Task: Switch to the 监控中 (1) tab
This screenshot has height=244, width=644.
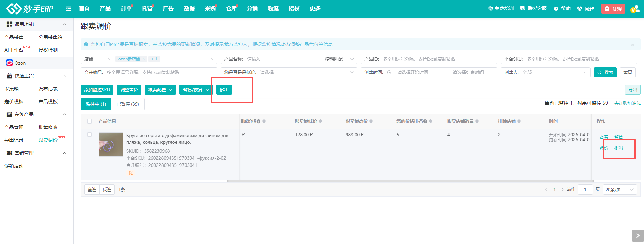Action: (x=96, y=104)
